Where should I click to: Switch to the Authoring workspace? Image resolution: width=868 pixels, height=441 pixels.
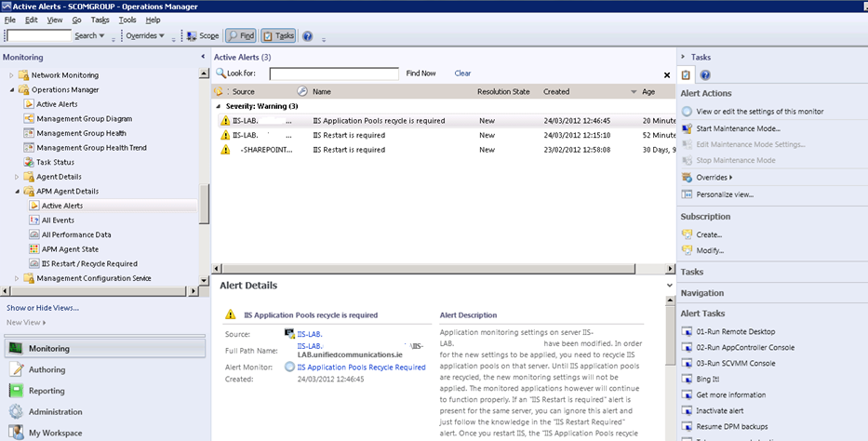(47, 369)
